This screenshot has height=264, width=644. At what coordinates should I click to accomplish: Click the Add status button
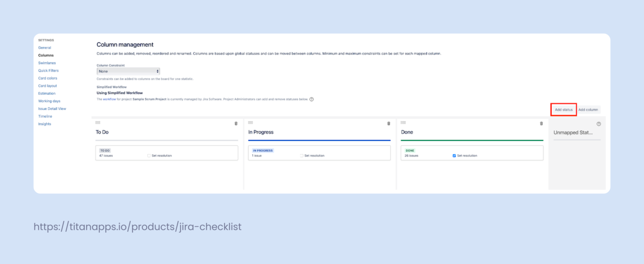click(563, 109)
